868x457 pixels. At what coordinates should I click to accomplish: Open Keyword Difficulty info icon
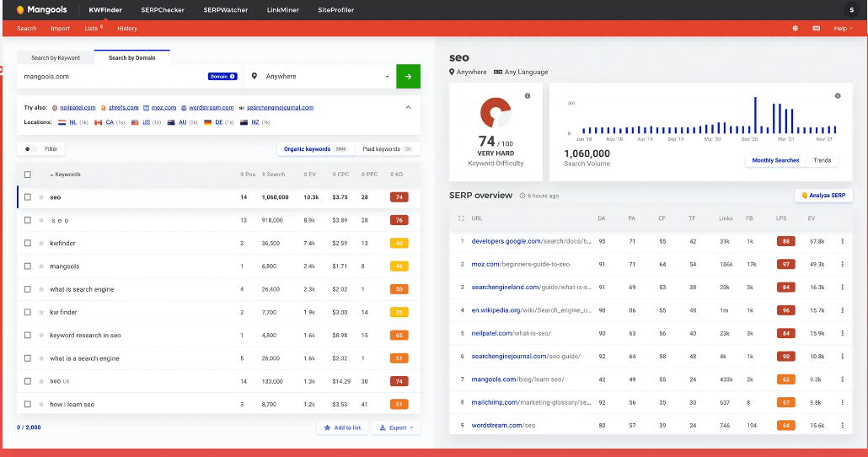(528, 96)
